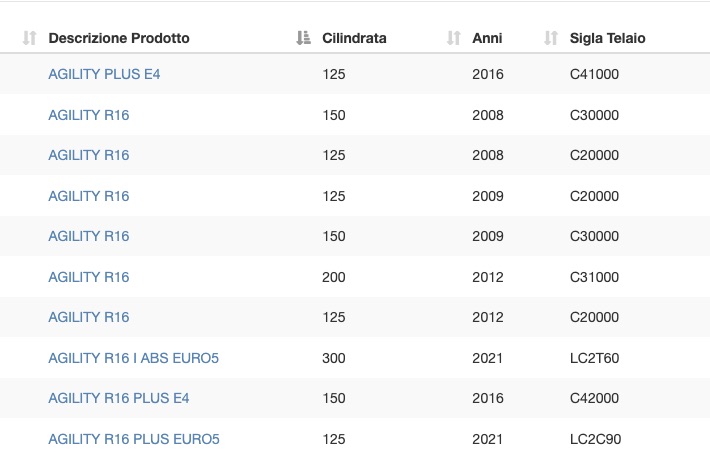Click the active sort icon beside Cilindrata header

(303, 38)
